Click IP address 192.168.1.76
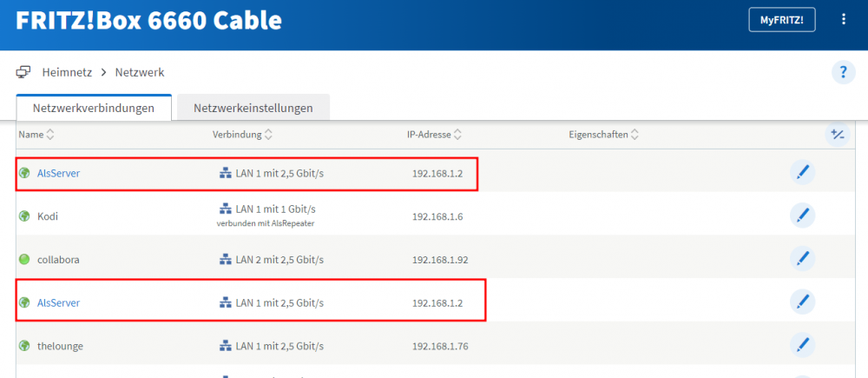The height and width of the screenshot is (378, 868). pos(439,346)
